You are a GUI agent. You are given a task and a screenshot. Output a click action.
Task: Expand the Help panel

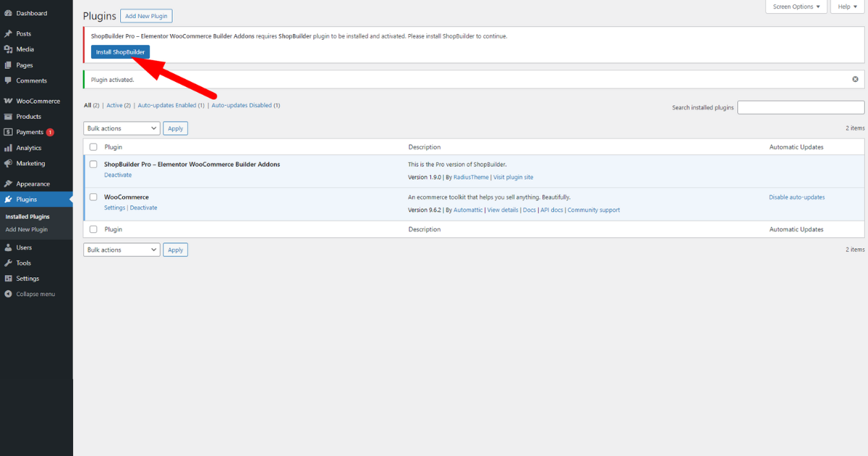pyautogui.click(x=848, y=7)
